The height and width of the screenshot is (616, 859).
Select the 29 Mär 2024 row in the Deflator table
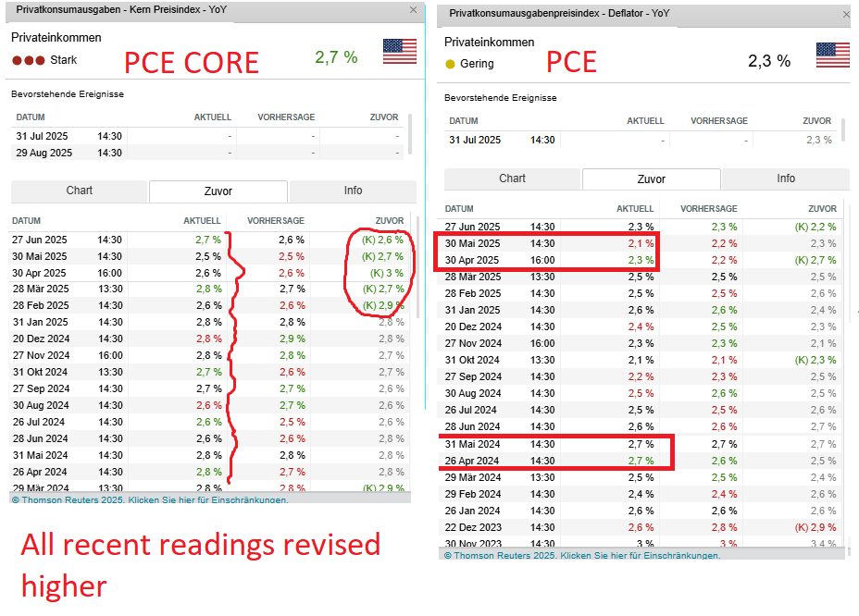(x=641, y=477)
